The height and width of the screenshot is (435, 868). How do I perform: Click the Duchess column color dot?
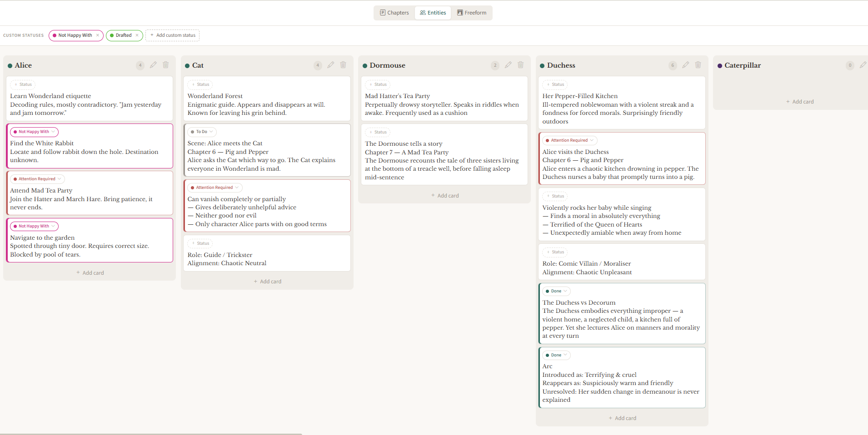[x=542, y=66]
